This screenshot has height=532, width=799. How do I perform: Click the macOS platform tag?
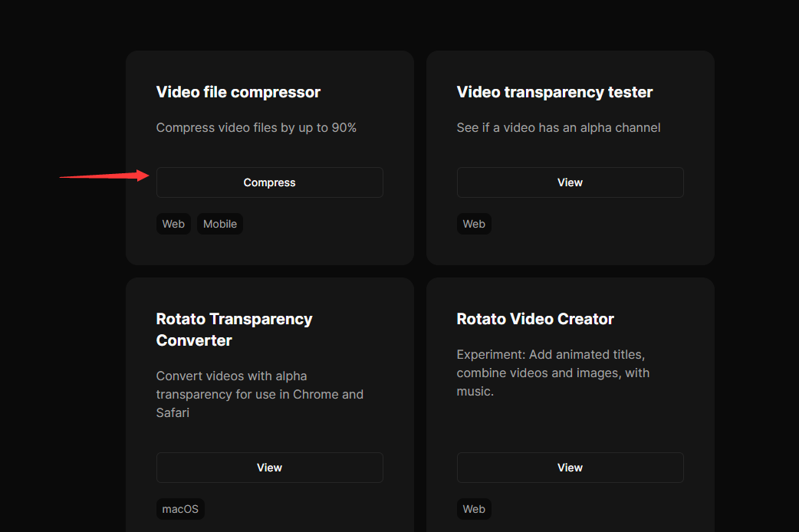coord(180,509)
